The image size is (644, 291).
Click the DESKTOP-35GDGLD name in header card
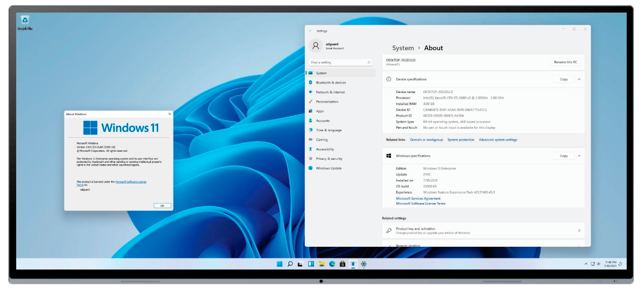click(x=400, y=60)
